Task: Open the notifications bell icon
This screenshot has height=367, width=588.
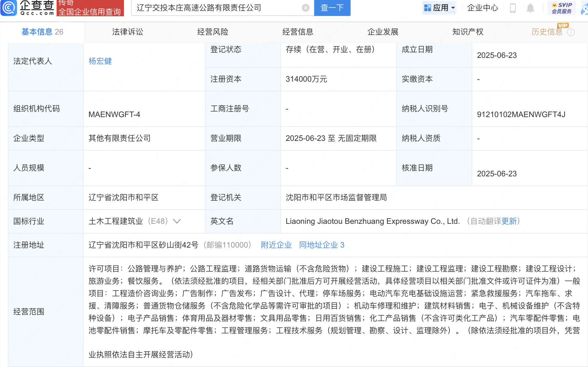Action: tap(530, 8)
